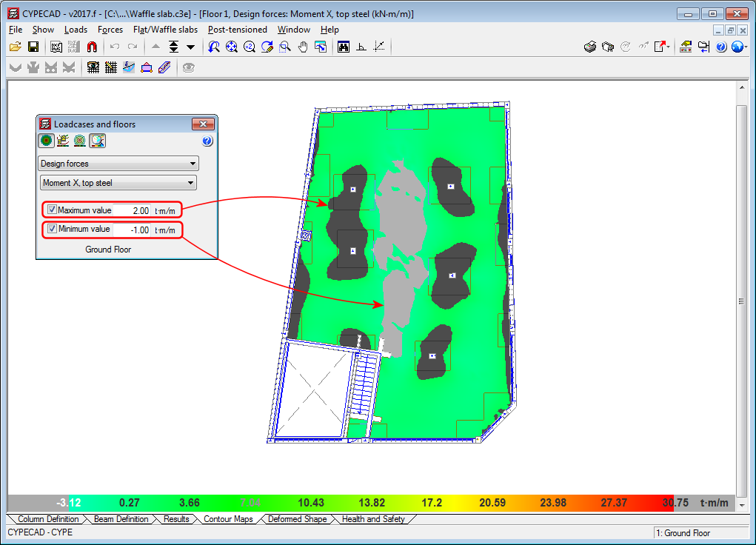The image size is (756, 545).
Task: Open file with the folder icon
Action: pos(15,47)
